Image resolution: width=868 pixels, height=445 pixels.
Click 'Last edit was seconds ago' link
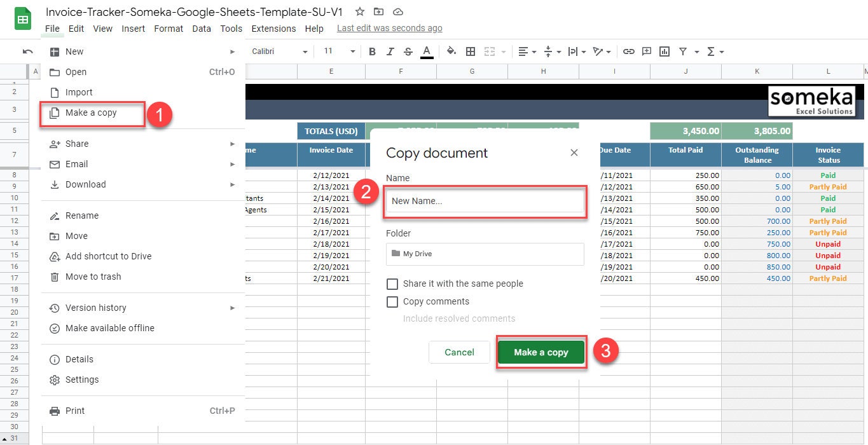pyautogui.click(x=390, y=29)
